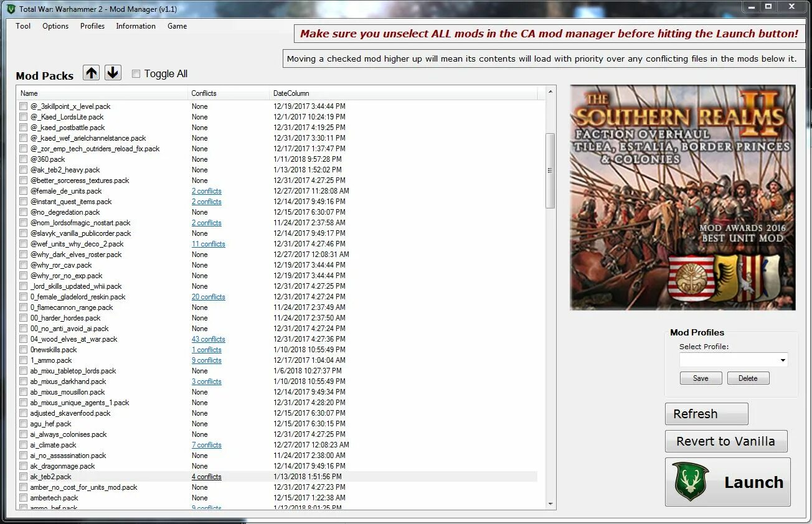
Task: Select the ai_no_assassination.pack row
Action: pos(277,456)
